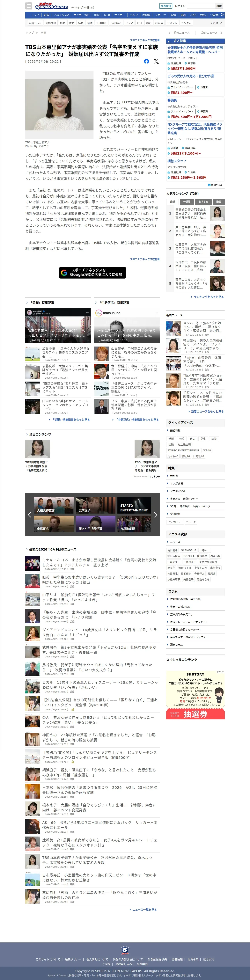Expand 牧元一の孤人焦点 column item
Image resolution: width=250 pixels, height=980 pixels.
tap(195, 606)
